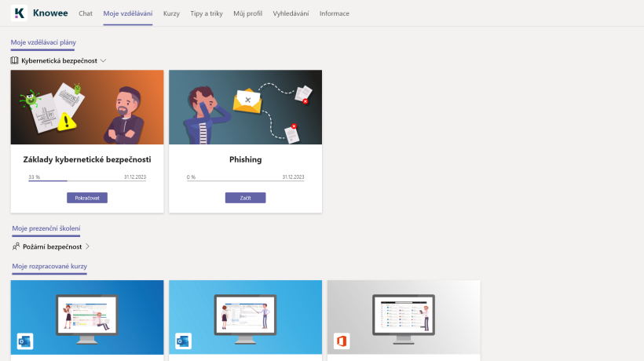Open the Základy kybernetické bezpečnosti course image
The width and height of the screenshot is (644, 361).
tap(87, 107)
